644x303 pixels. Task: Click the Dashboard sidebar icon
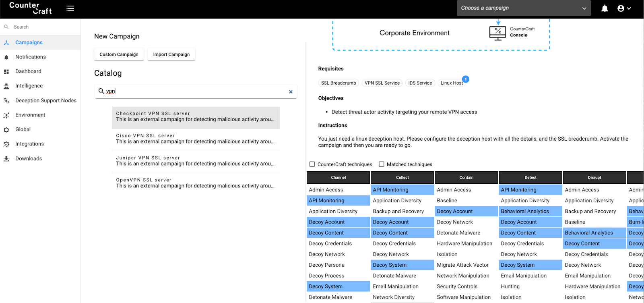(x=6, y=72)
